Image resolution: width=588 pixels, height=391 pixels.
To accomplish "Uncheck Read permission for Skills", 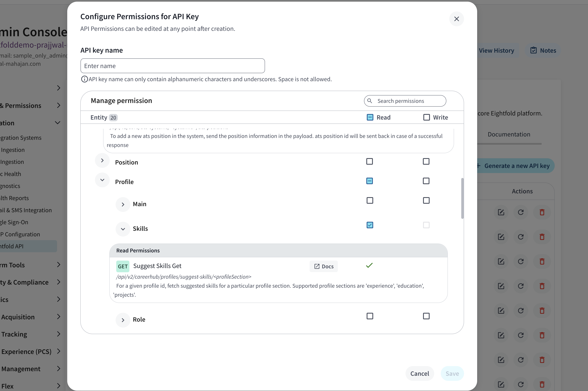I will (370, 225).
